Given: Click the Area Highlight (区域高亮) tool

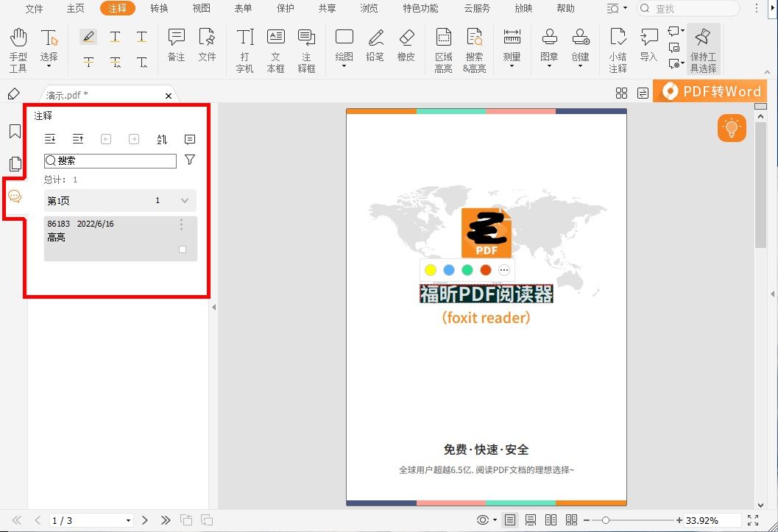Looking at the screenshot, I should [x=443, y=44].
